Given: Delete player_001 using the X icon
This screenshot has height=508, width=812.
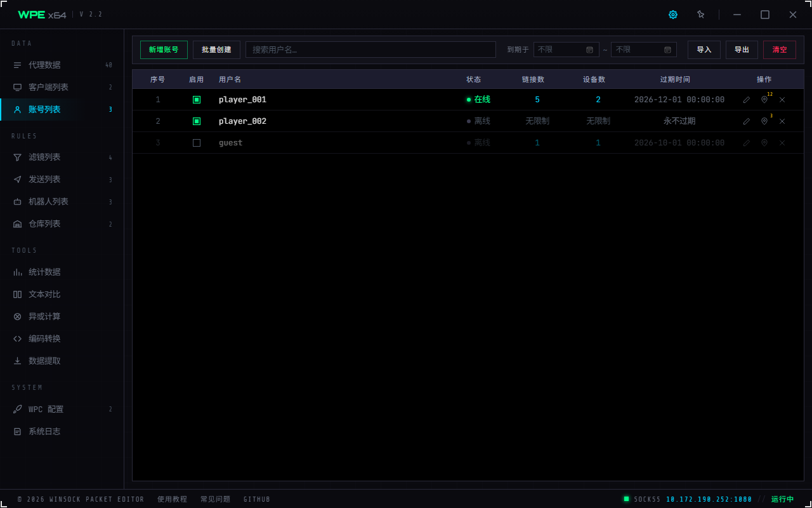Looking at the screenshot, I should tap(782, 100).
